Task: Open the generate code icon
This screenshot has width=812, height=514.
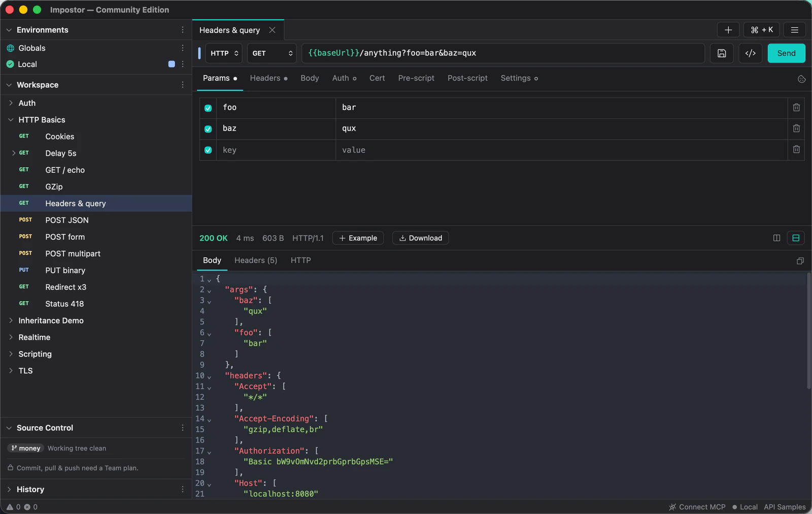Action: click(751, 53)
